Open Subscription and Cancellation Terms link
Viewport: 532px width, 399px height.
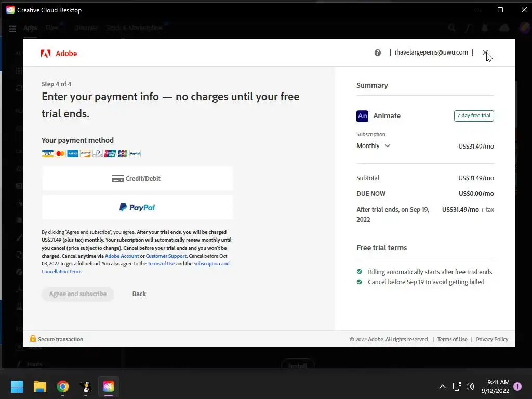(136, 268)
